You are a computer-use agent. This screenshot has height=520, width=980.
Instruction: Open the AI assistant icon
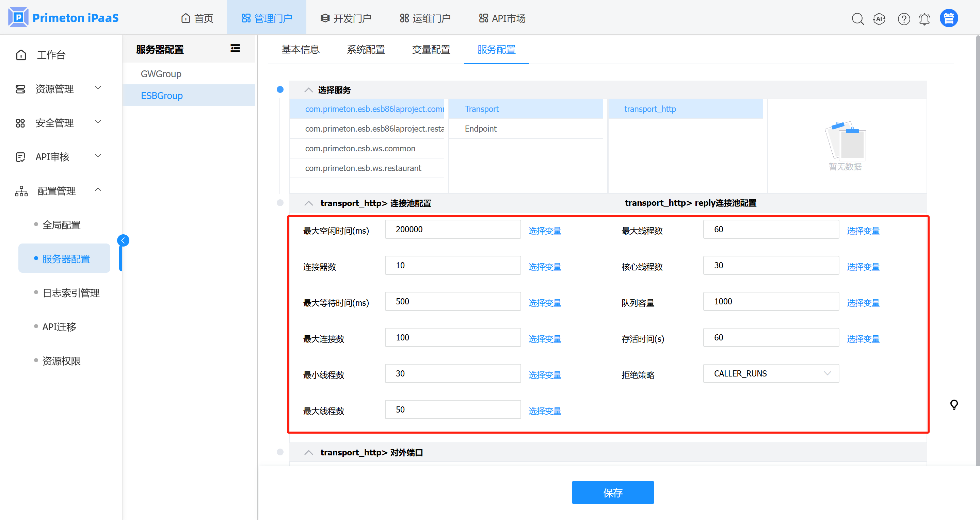(879, 19)
